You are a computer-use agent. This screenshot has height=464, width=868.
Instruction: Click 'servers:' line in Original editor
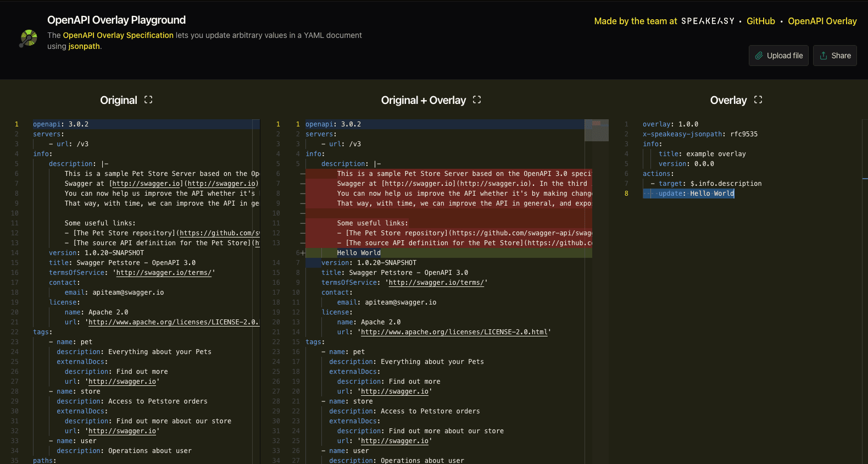click(48, 134)
